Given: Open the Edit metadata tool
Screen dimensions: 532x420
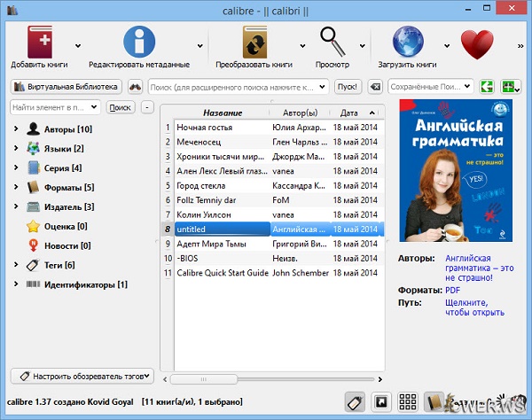Looking at the screenshot, I should point(138,41).
